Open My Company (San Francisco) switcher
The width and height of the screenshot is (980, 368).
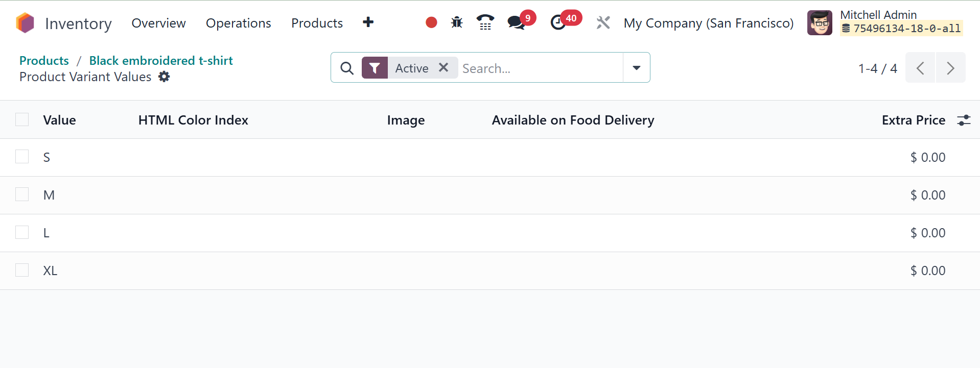(708, 23)
